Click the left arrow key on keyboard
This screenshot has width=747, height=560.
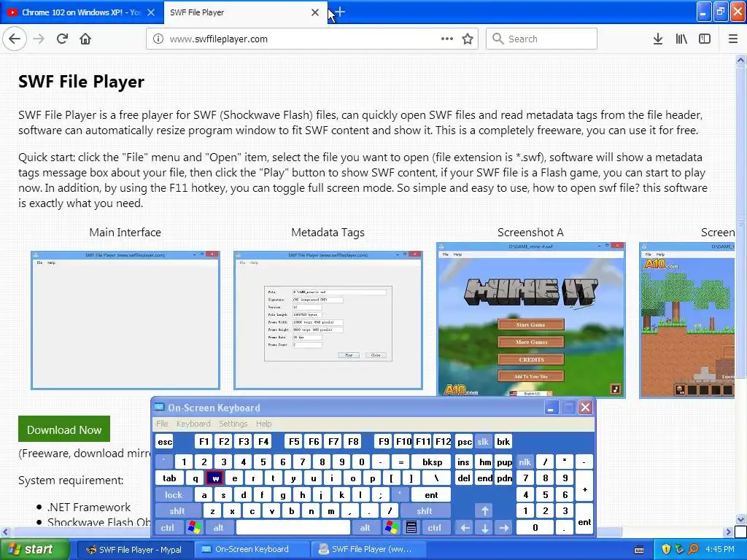pyautogui.click(x=465, y=528)
